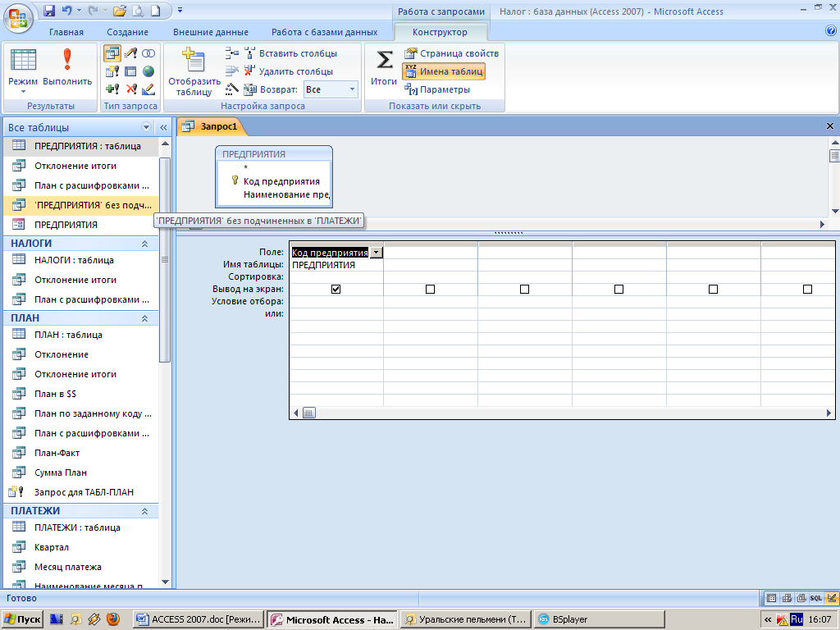The image size is (840, 630).
Task: Choose the Crosstab query icon
Action: point(130,71)
